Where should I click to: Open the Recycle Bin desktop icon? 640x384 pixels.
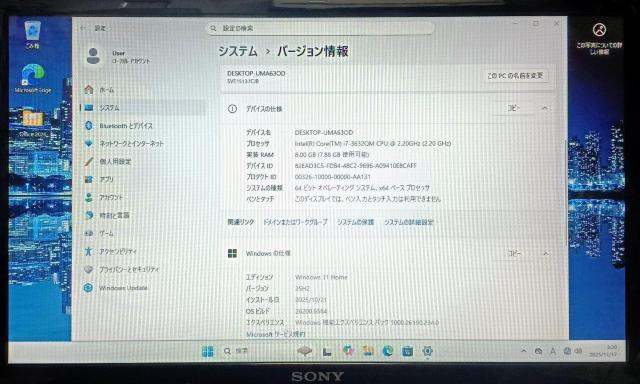pyautogui.click(x=32, y=35)
